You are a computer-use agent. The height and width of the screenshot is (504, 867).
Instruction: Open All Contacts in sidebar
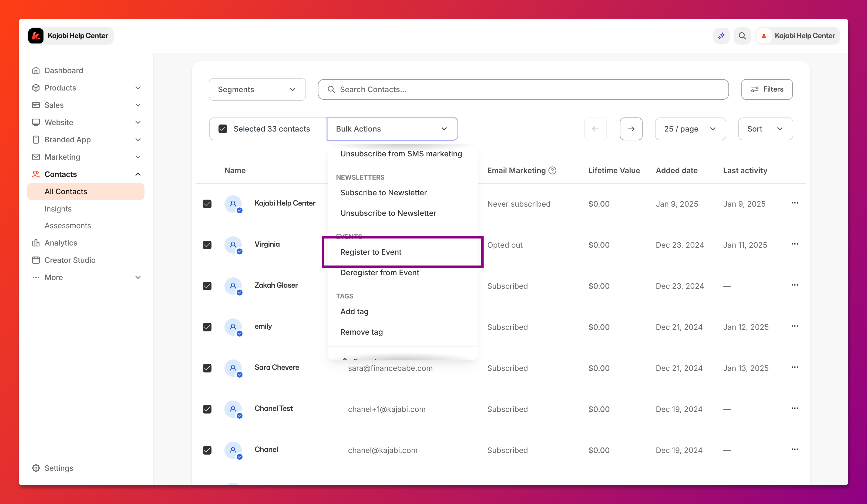click(86, 191)
